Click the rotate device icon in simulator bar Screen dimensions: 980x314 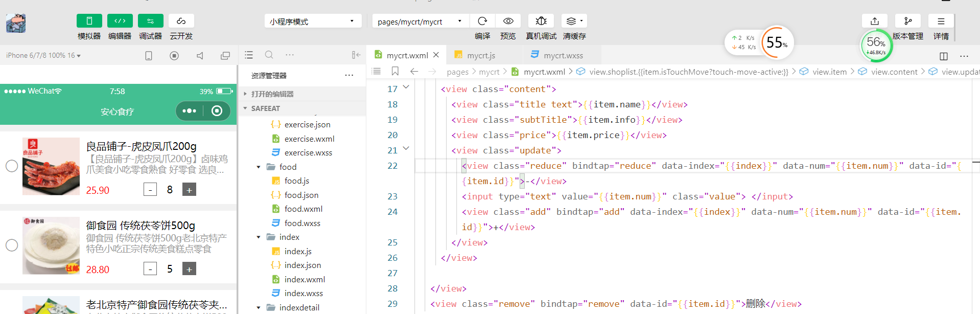(x=149, y=56)
